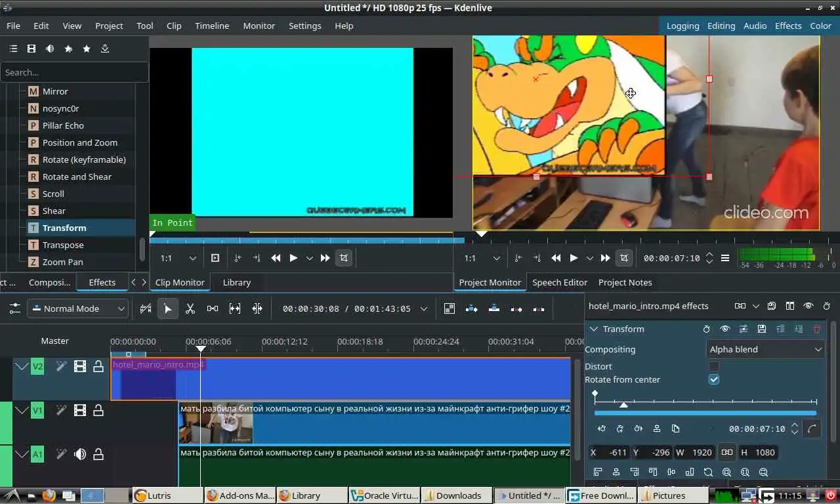This screenshot has height=504, width=840.
Task: Select the razor (scissors) tool in timeline toolbar
Action: (x=190, y=308)
